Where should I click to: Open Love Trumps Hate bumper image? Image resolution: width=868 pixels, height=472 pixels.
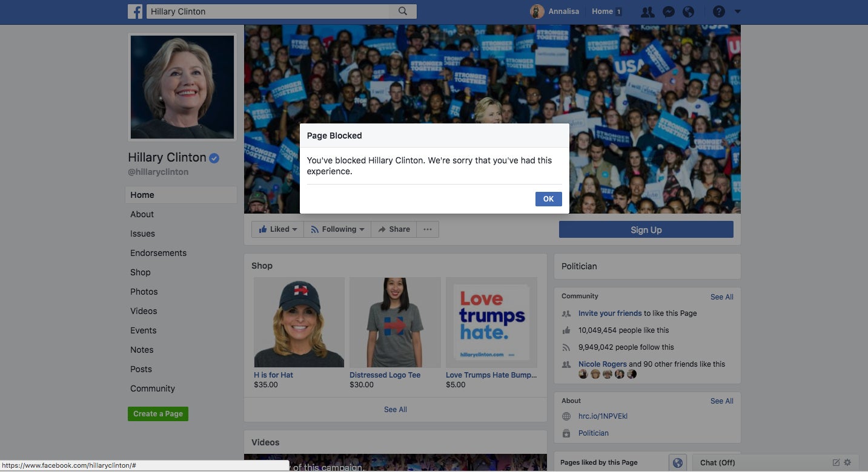pyautogui.click(x=491, y=323)
